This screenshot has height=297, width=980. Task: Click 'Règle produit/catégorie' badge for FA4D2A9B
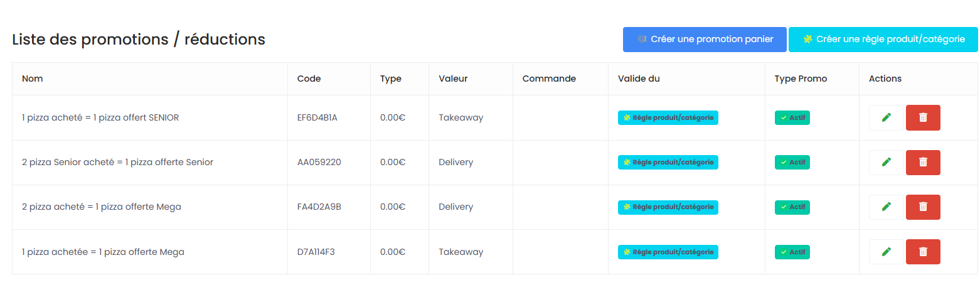668,207
